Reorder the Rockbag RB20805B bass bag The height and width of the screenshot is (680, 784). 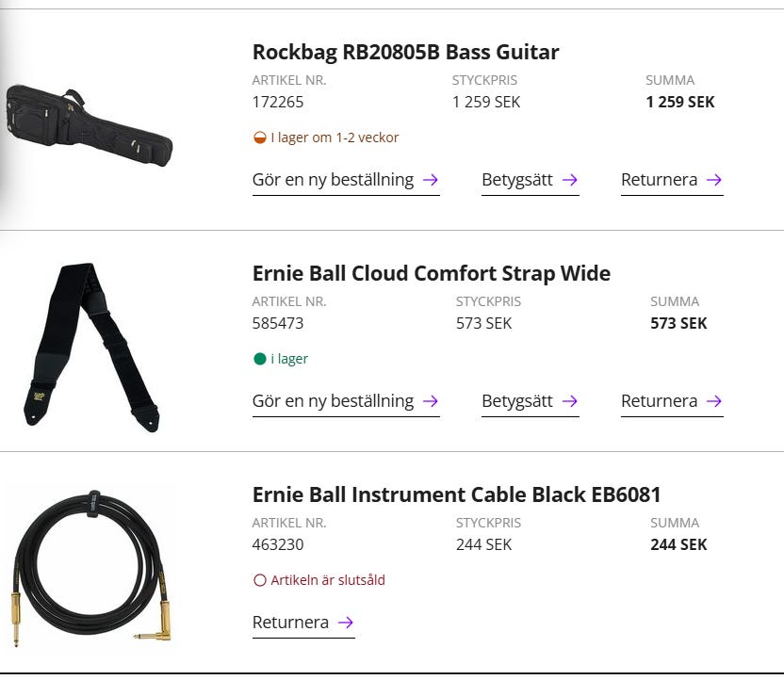click(x=333, y=180)
